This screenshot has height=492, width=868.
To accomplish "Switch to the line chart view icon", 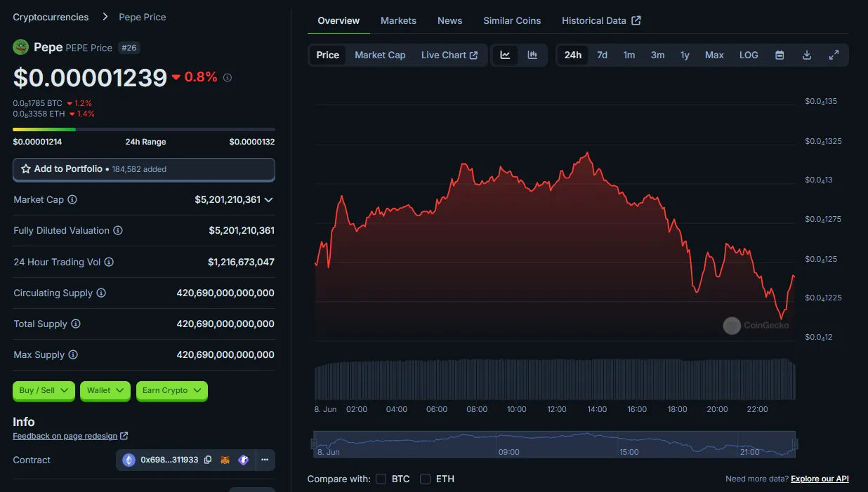I will pyautogui.click(x=505, y=55).
